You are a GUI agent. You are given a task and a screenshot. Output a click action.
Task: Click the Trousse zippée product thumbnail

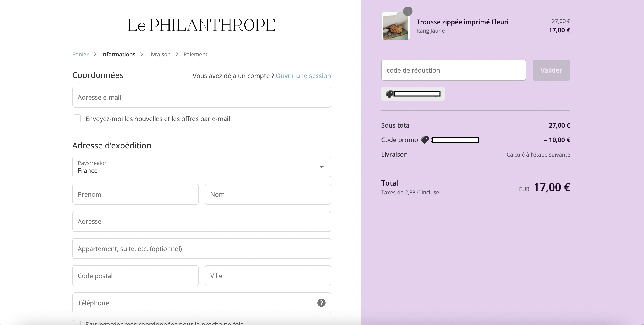tap(395, 26)
